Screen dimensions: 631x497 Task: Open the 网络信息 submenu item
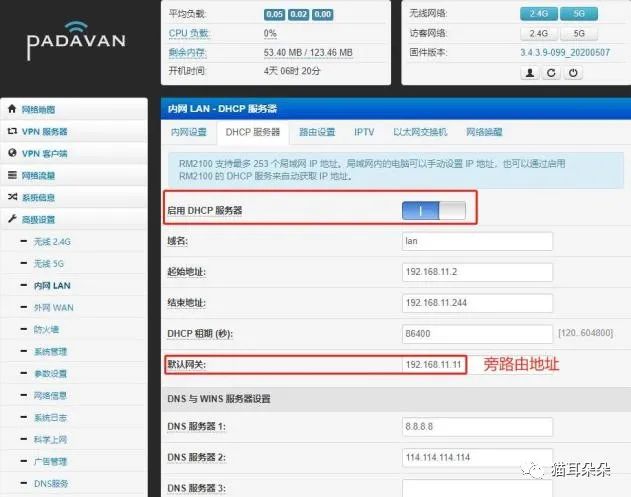pos(50,396)
